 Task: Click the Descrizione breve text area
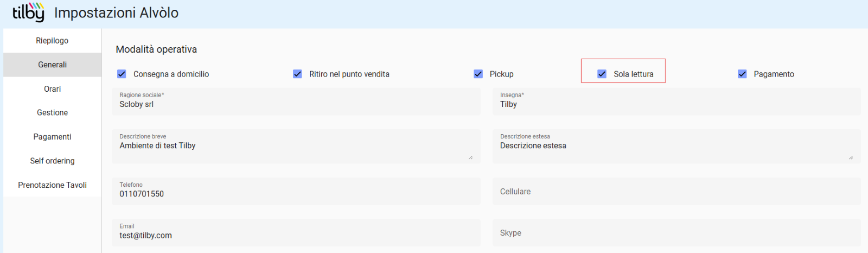pyautogui.click(x=296, y=146)
